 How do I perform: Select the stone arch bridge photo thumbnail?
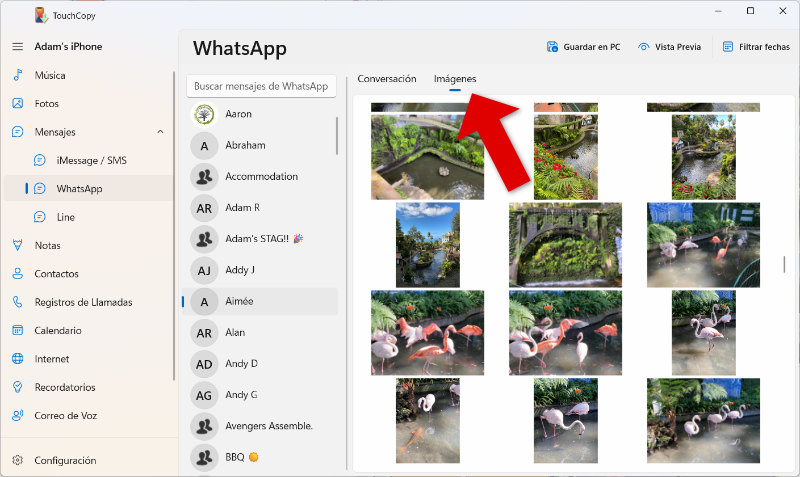(565, 245)
